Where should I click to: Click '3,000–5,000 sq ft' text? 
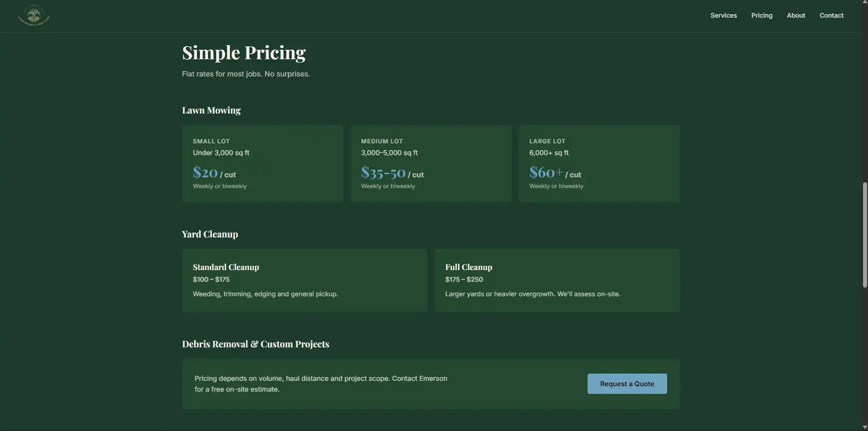389,153
